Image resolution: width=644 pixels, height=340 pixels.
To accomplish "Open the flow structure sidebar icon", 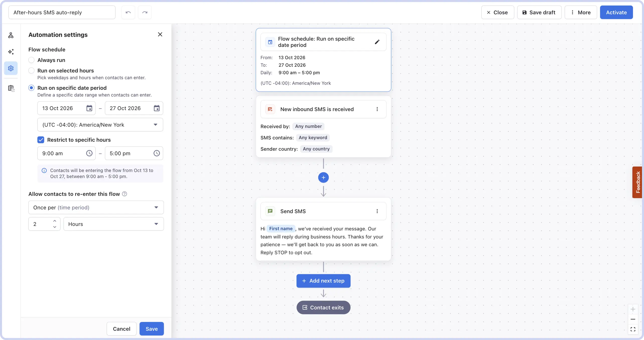I will tap(11, 35).
